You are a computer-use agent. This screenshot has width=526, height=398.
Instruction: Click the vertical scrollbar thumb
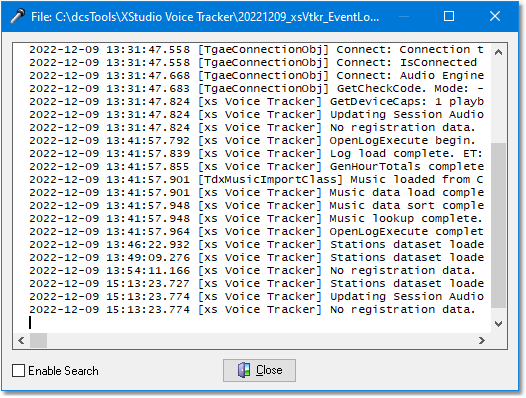[498, 225]
